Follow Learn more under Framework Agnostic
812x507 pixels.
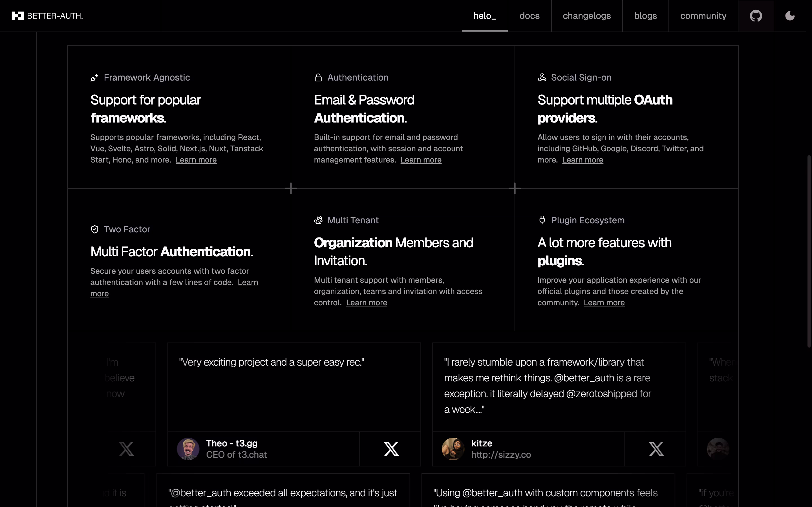click(196, 160)
